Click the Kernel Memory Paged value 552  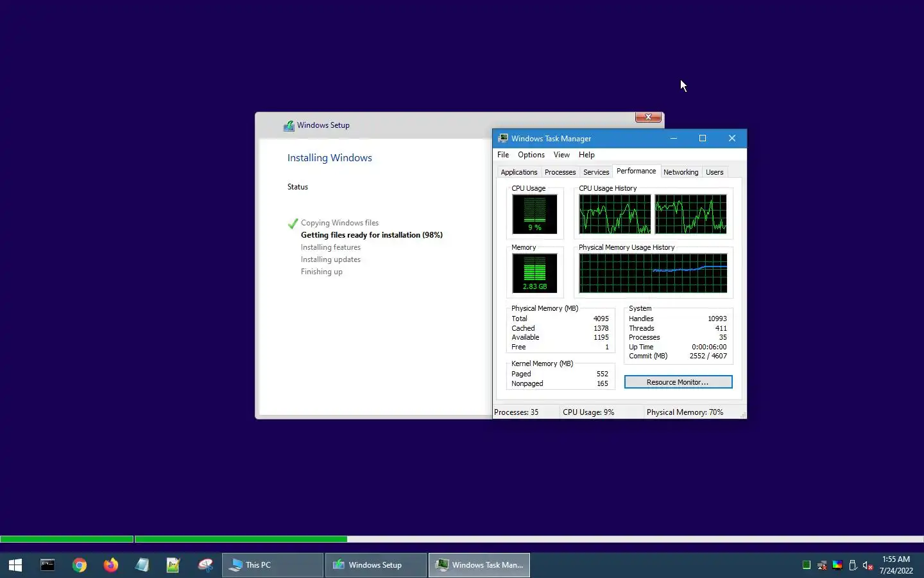point(602,374)
